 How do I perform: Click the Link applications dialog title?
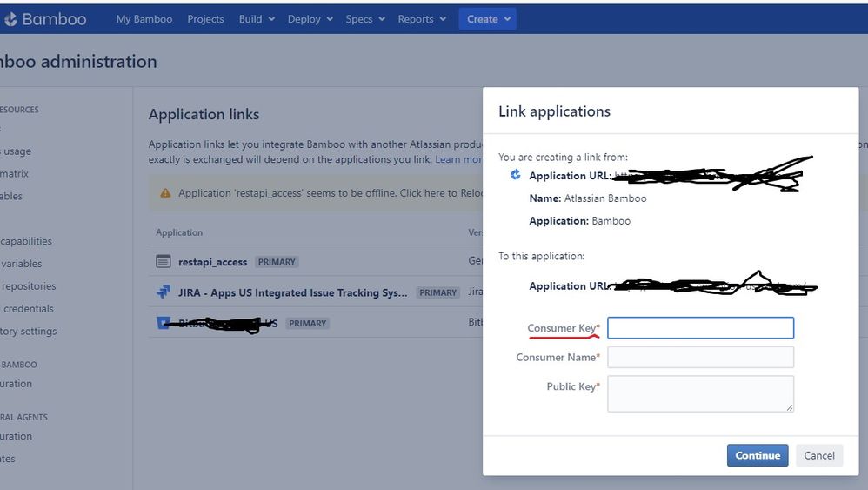[554, 111]
